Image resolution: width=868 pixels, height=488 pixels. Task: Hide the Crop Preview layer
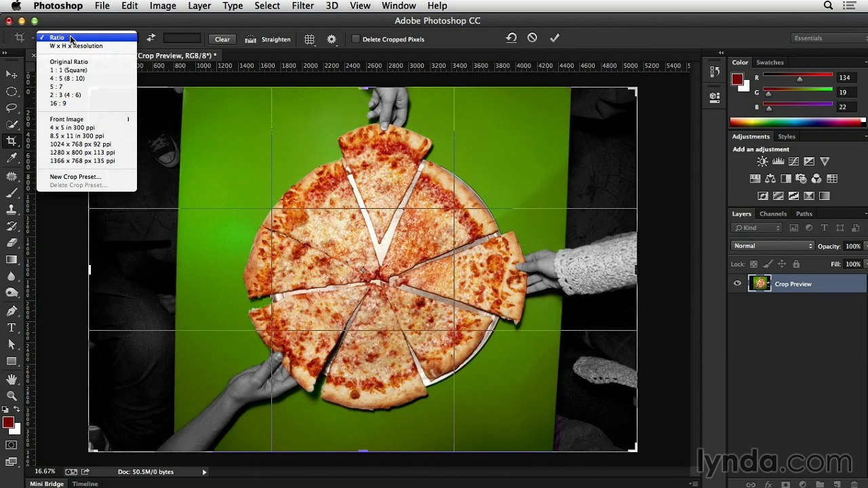point(737,284)
